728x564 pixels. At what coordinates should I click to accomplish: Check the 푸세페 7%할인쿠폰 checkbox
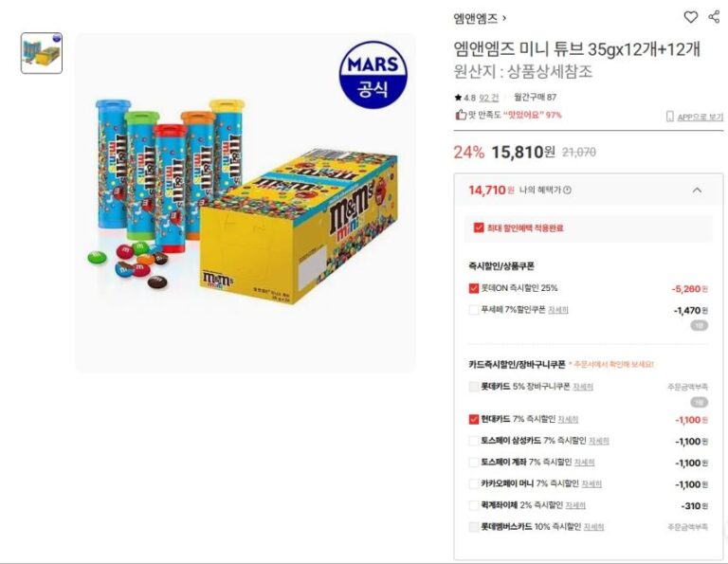point(474,309)
